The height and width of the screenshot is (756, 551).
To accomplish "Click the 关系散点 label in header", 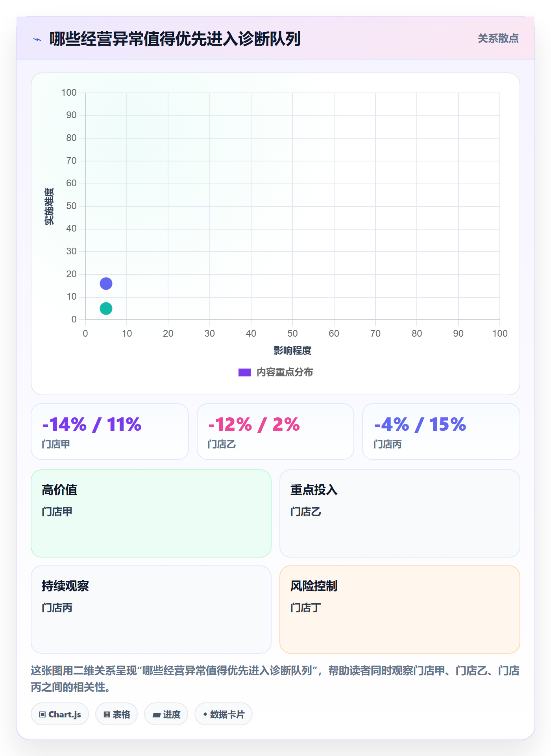I will 498,39.
